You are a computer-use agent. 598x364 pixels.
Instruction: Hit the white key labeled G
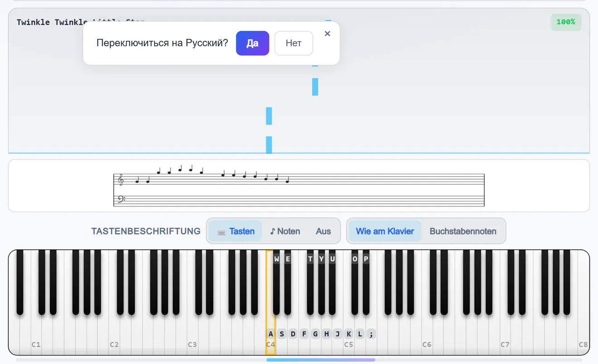click(315, 335)
